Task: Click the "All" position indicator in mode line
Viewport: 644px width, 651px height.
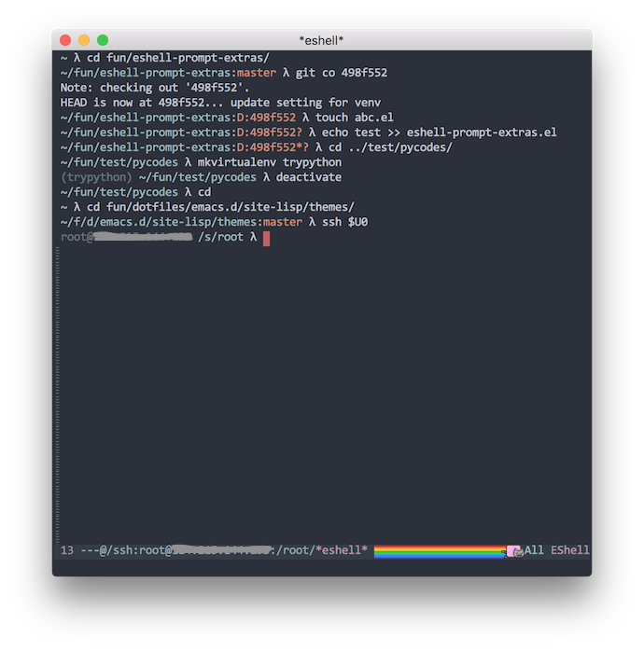Action: (534, 550)
